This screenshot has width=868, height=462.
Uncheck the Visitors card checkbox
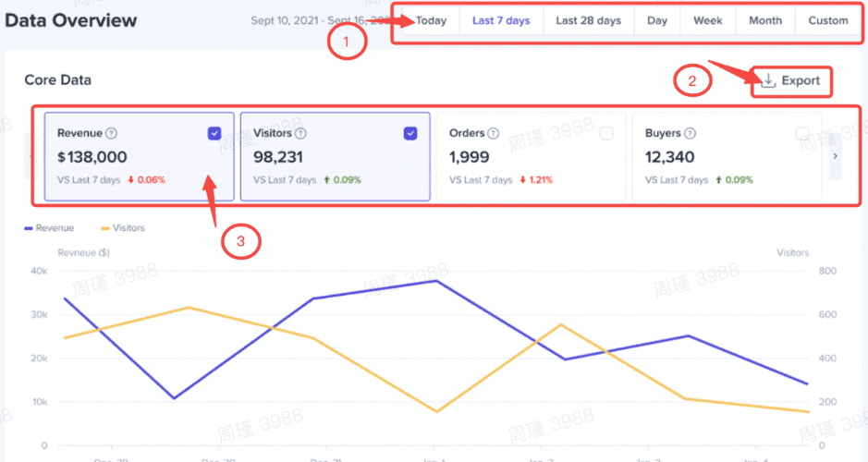click(410, 133)
